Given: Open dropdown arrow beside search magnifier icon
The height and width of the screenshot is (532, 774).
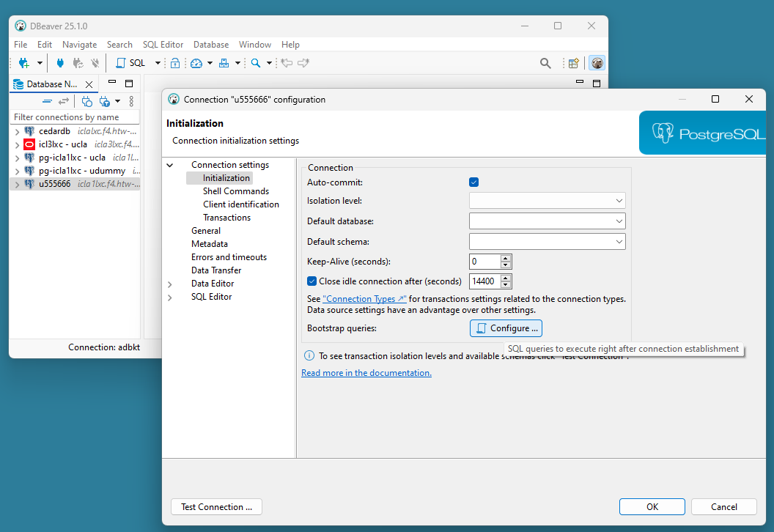Looking at the screenshot, I should tap(269, 63).
